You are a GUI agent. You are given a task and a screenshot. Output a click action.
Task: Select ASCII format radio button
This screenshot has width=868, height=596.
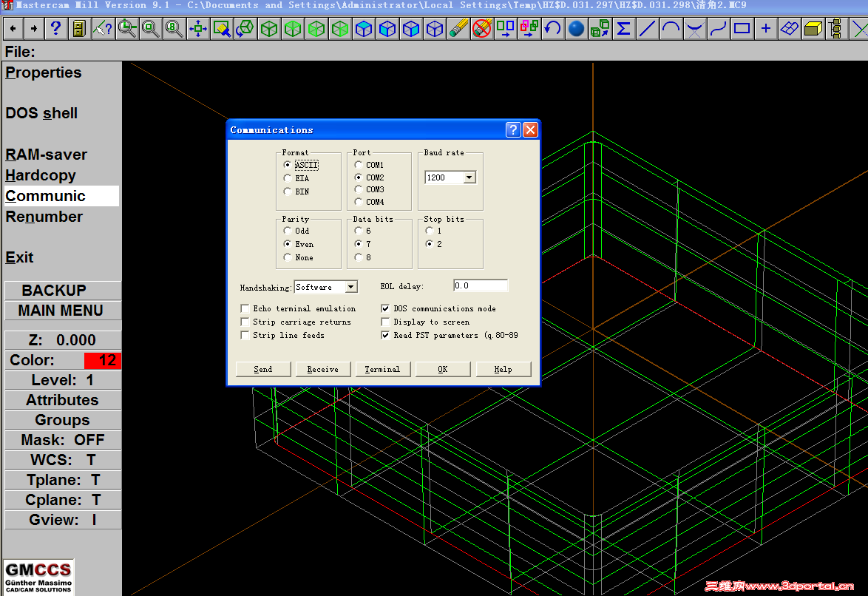pyautogui.click(x=287, y=164)
